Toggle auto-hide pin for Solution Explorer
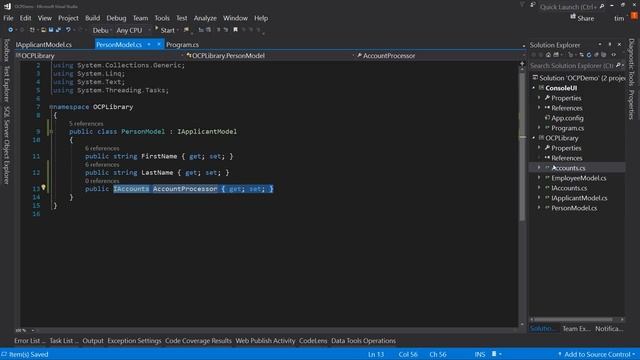This screenshot has height=360, width=640. pyautogui.click(x=610, y=44)
